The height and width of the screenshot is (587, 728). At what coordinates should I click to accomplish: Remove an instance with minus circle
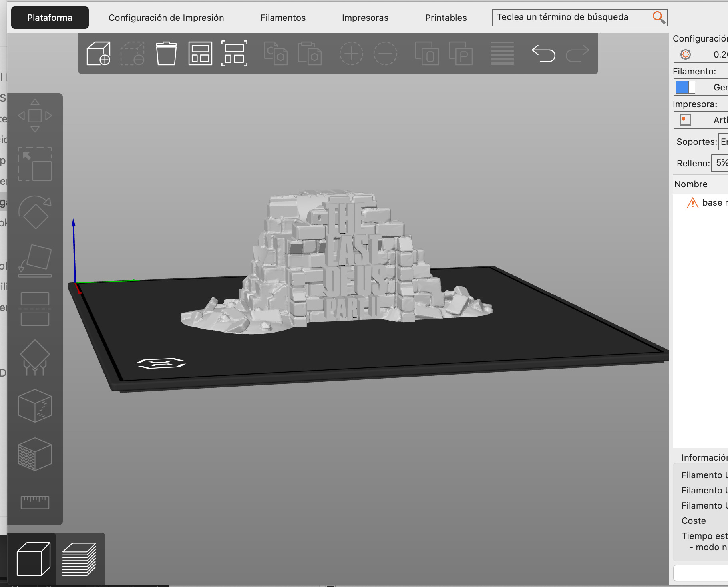coord(385,53)
